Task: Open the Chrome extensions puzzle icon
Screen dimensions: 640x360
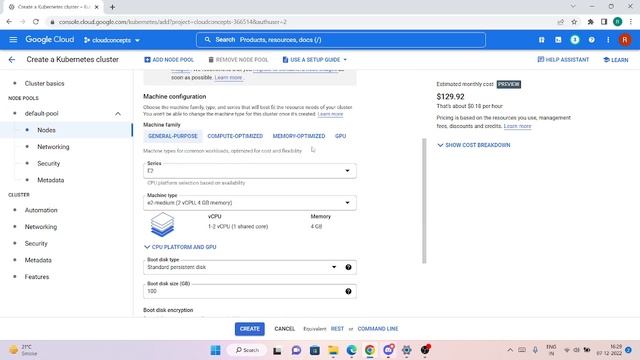Action: (x=590, y=22)
